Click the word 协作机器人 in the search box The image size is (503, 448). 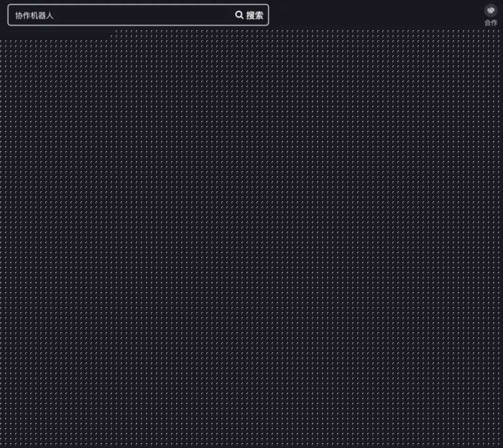(35, 15)
